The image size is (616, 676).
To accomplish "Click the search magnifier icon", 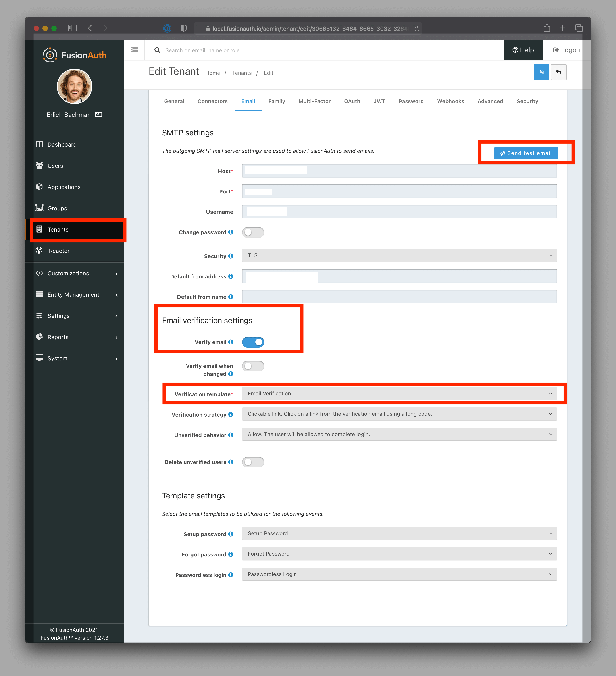I will click(x=157, y=50).
